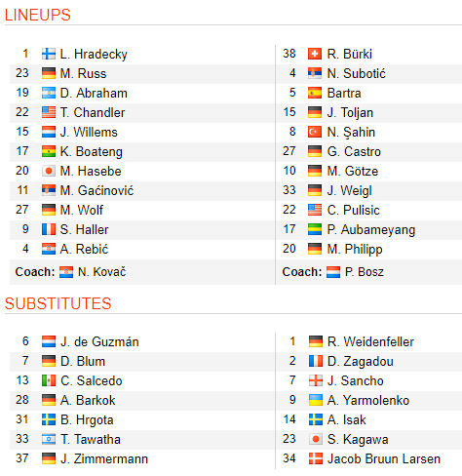Select coach P. Bosz

tap(365, 272)
